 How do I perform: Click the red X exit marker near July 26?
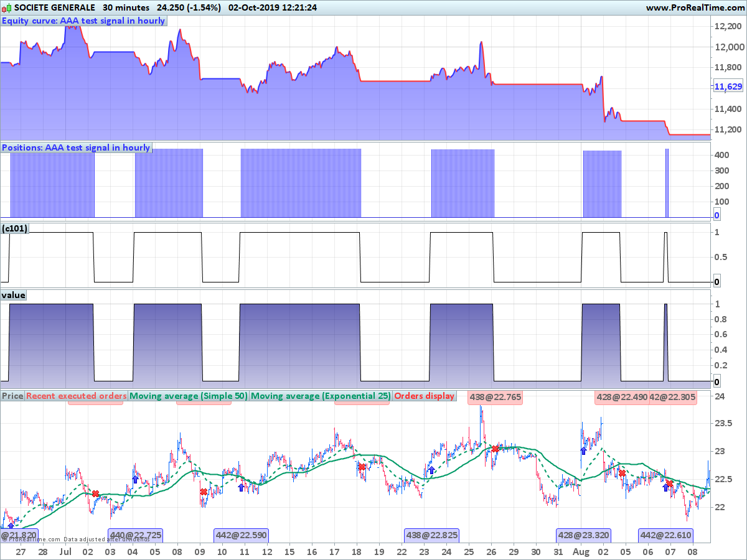pos(495,449)
